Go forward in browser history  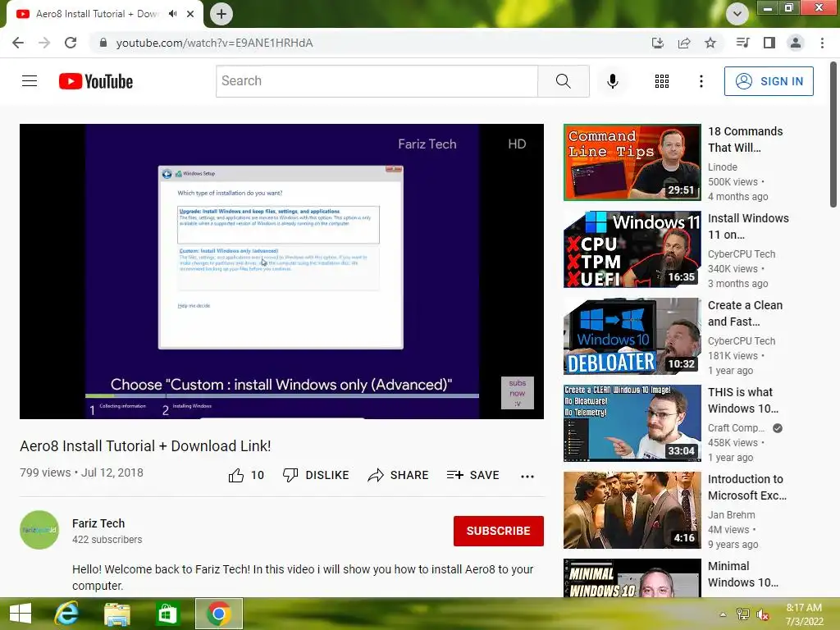pos(44,43)
